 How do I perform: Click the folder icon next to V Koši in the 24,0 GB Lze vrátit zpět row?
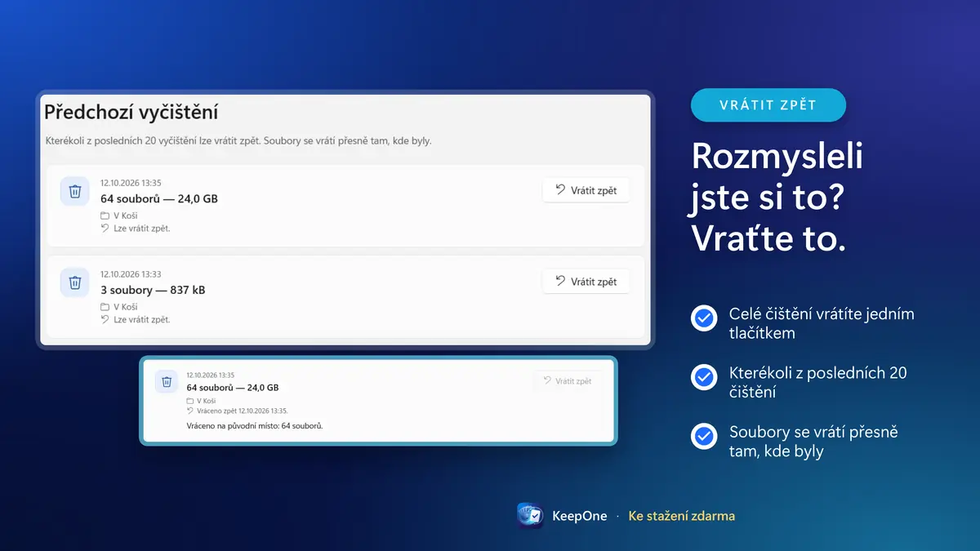(x=105, y=216)
